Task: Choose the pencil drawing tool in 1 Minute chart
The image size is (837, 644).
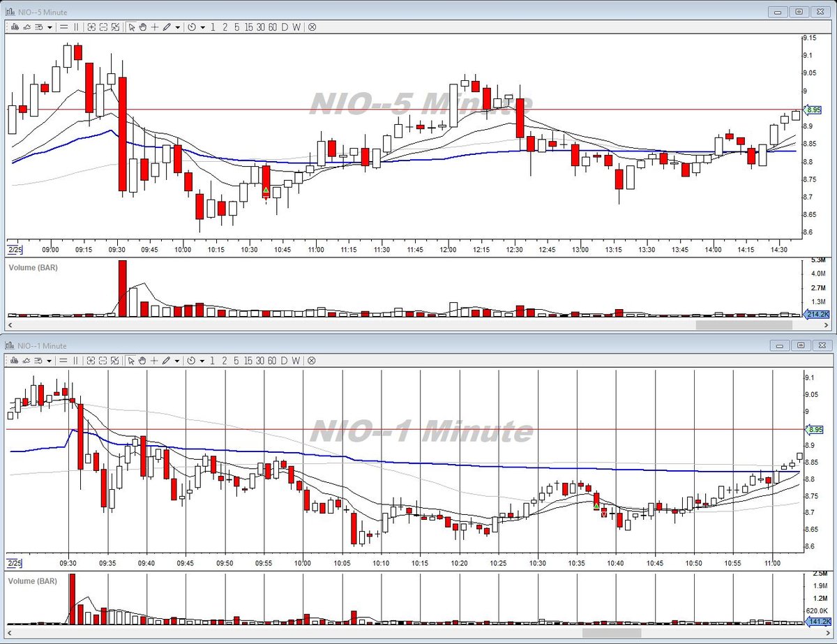Action: point(167,361)
